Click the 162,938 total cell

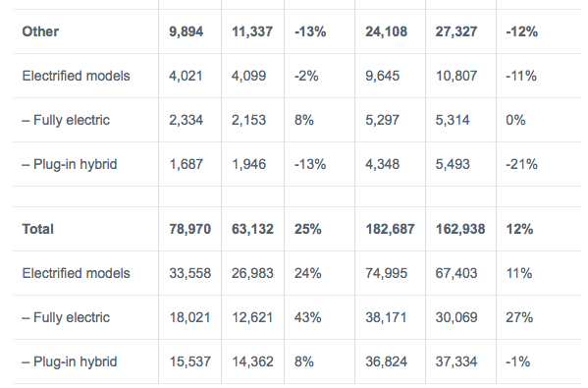(x=460, y=229)
